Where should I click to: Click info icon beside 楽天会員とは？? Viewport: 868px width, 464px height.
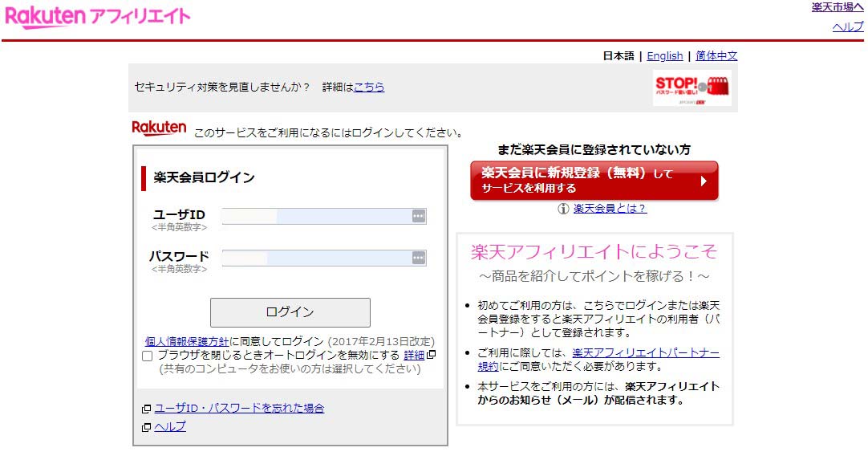coord(563,209)
